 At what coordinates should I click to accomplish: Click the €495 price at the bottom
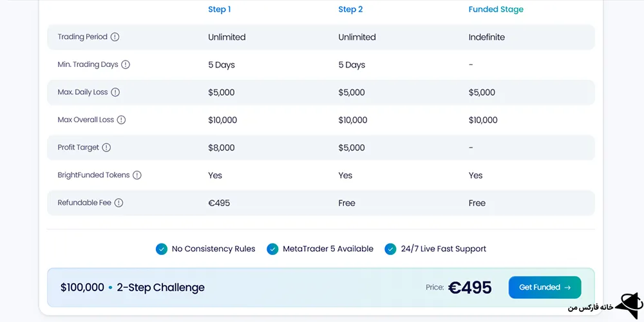(x=469, y=288)
